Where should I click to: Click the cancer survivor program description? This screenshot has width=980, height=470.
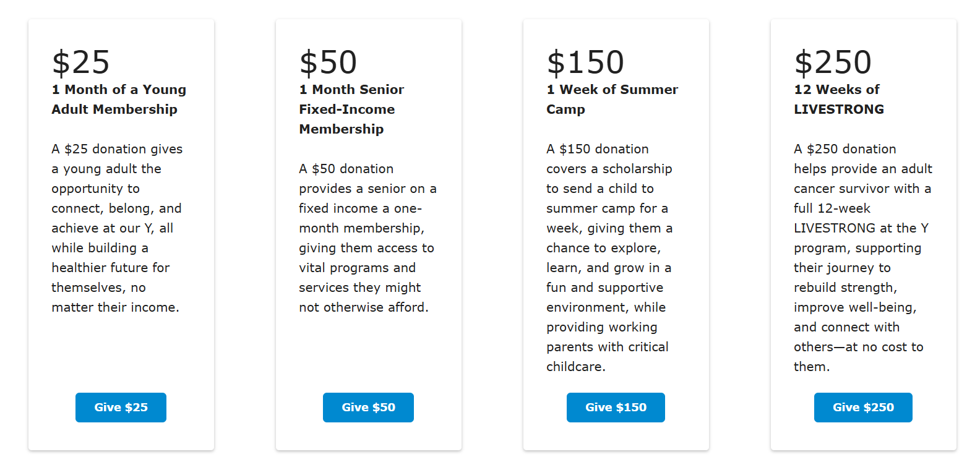[x=862, y=258]
